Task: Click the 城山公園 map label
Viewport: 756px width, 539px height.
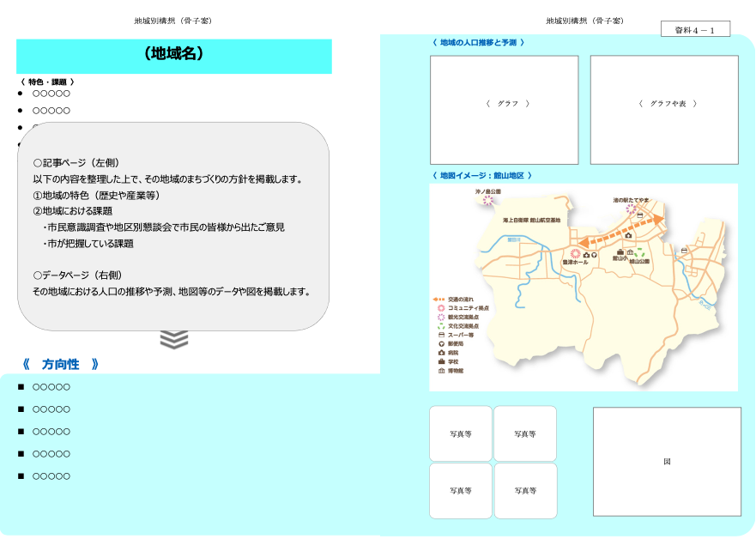Action: pyautogui.click(x=639, y=261)
